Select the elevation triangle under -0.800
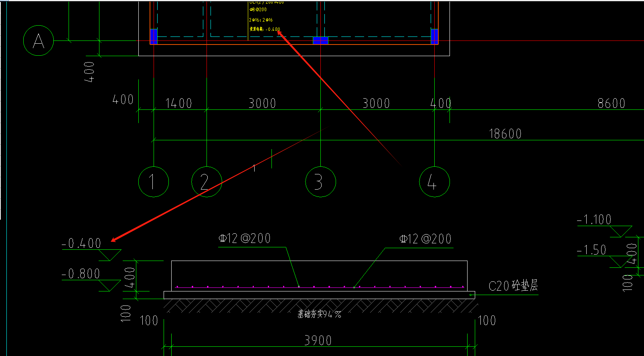Screen dimensions: 644x356 [110, 286]
